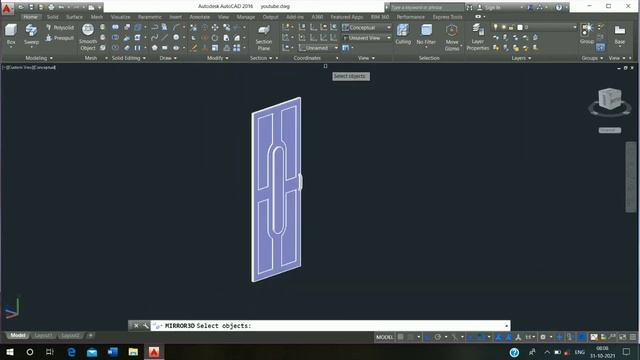The image size is (640, 360).
Task: Open Mail app from the taskbar
Action: 92,352
